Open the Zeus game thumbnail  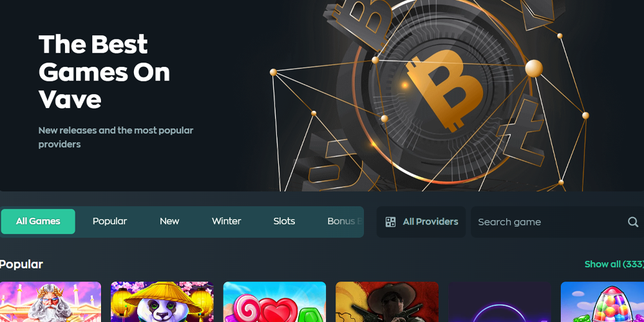pyautogui.click(x=50, y=302)
